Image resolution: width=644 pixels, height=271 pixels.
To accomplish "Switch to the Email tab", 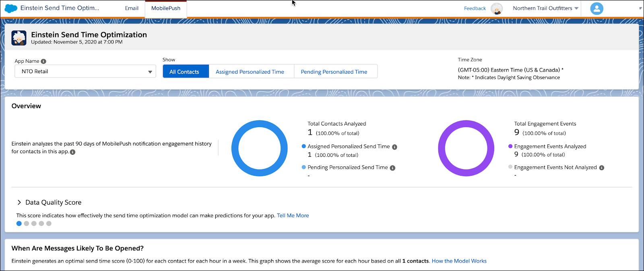I will click(132, 8).
